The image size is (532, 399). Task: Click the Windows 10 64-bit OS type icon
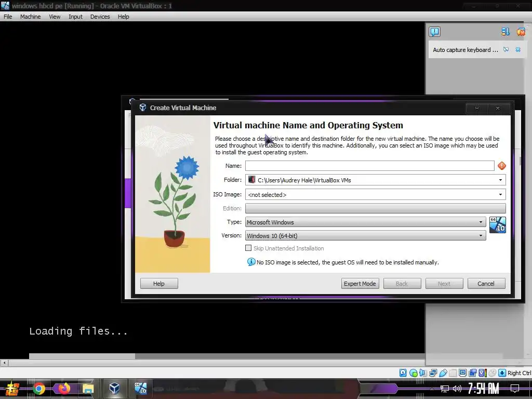coord(497,225)
